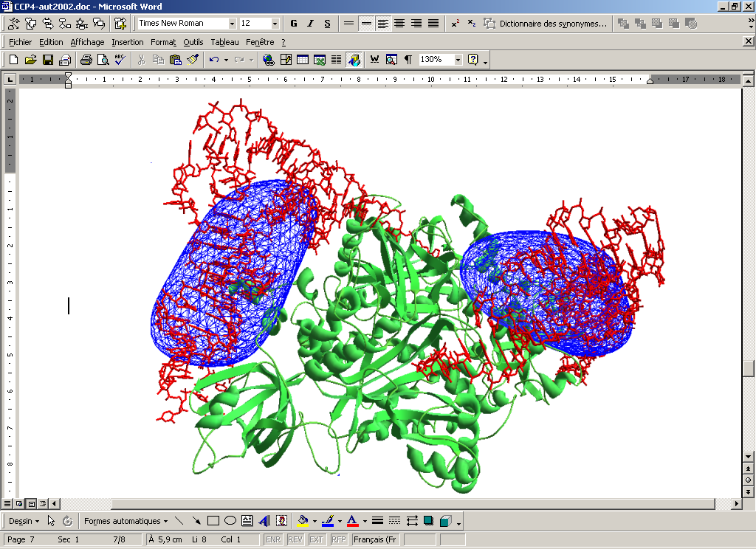Save the document with the floppy icon
Image resolution: width=756 pixels, height=549 pixels.
(x=48, y=60)
